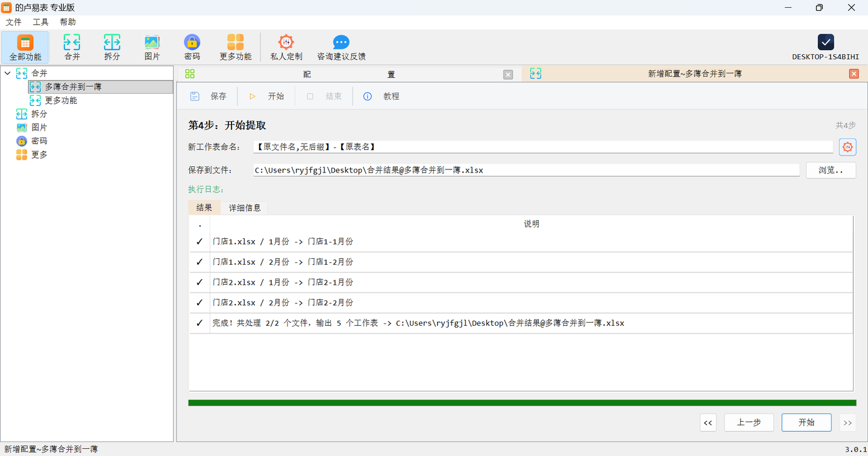Minimize the 的卢易表 window
This screenshot has height=456, width=868.
pyautogui.click(x=788, y=7)
